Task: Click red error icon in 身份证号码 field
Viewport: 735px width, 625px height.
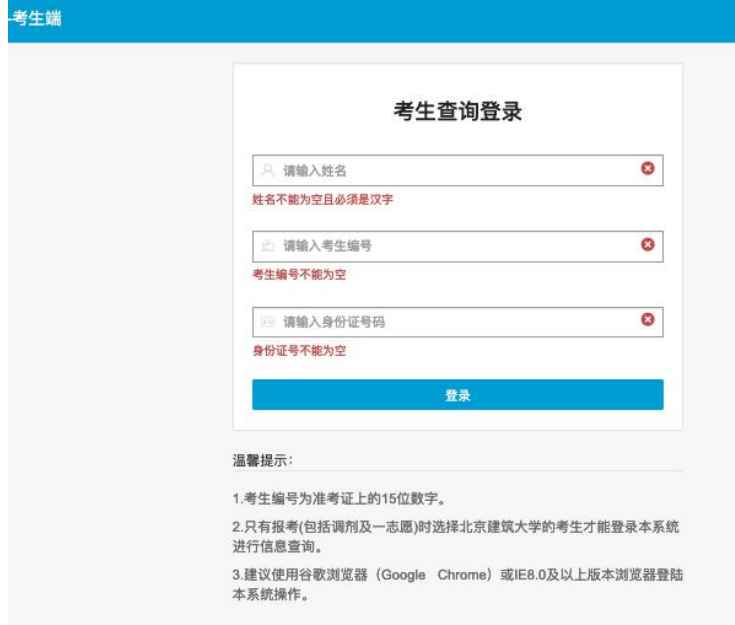Action: (x=647, y=320)
